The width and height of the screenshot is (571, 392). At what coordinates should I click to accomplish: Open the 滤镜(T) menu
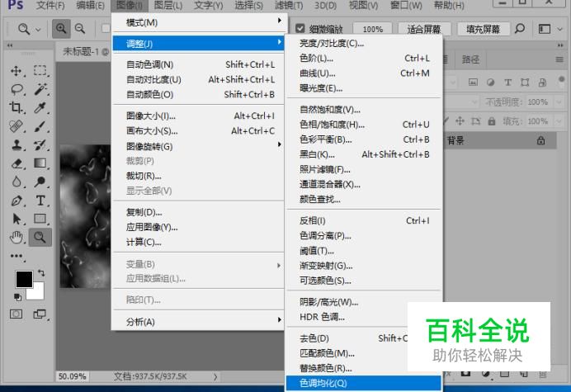pos(289,6)
